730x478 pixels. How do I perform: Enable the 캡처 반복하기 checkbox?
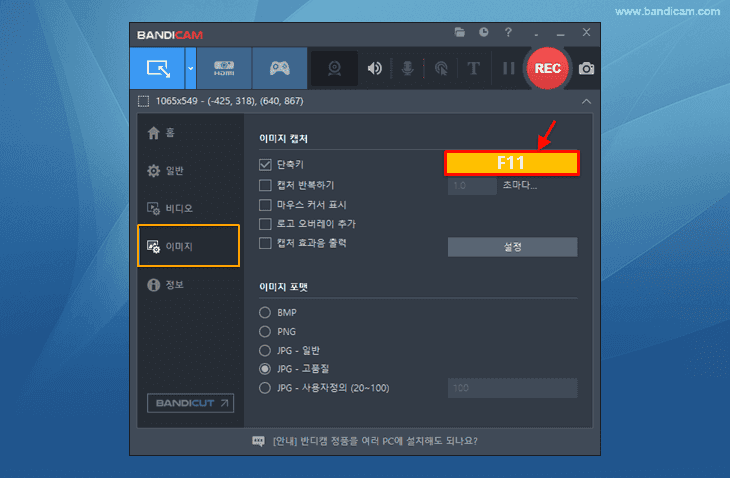click(x=265, y=185)
